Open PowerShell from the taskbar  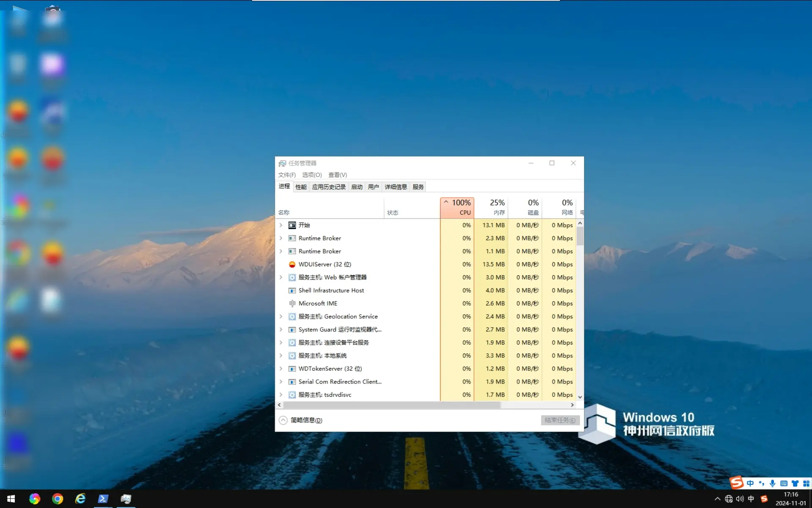point(103,499)
